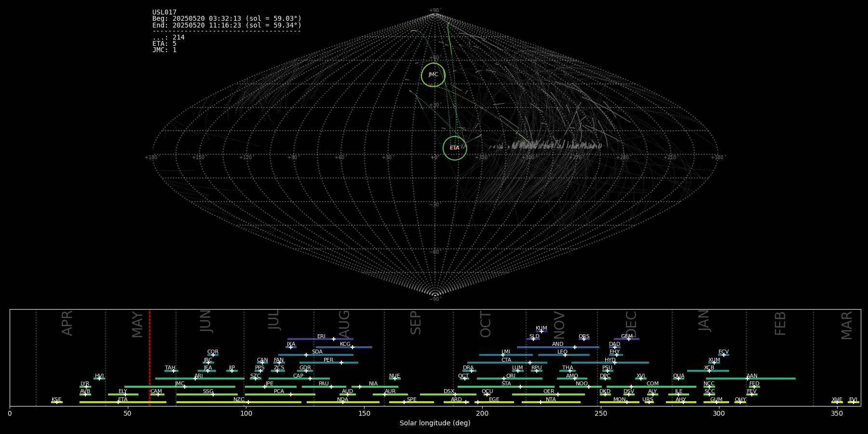Select the SDA shower bar in timeline
This screenshot has width=868, height=434.
coord(316,355)
